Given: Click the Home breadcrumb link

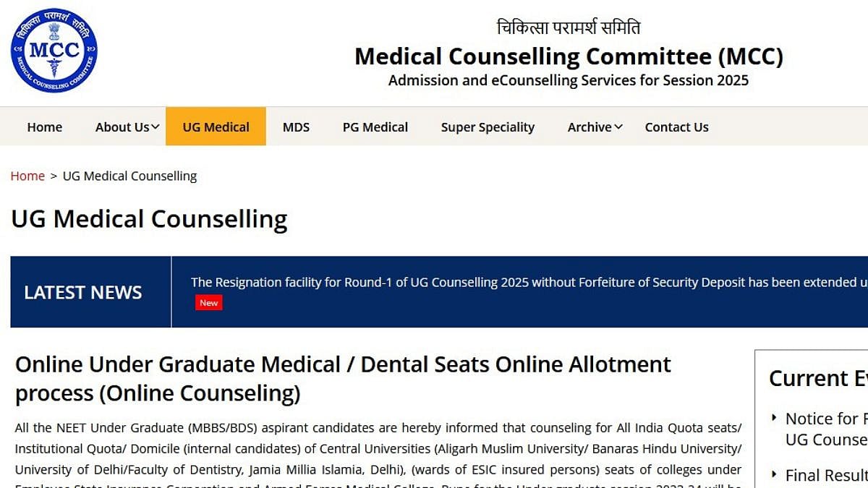Looking at the screenshot, I should tap(27, 176).
